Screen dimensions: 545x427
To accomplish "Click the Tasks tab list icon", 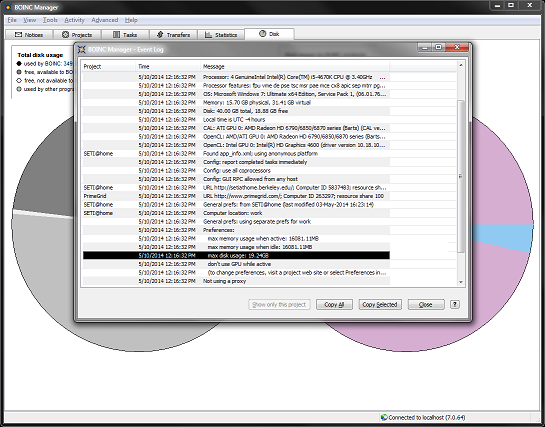I will click(x=116, y=34).
